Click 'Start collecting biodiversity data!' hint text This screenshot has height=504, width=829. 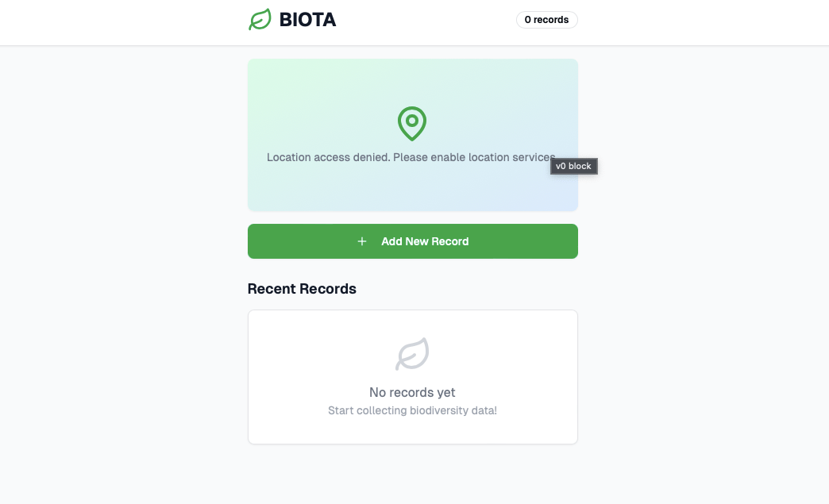click(412, 410)
